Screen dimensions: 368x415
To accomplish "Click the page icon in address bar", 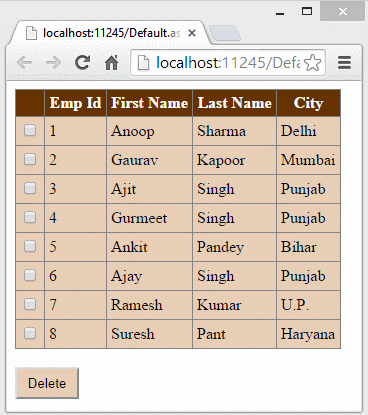I will [143, 63].
